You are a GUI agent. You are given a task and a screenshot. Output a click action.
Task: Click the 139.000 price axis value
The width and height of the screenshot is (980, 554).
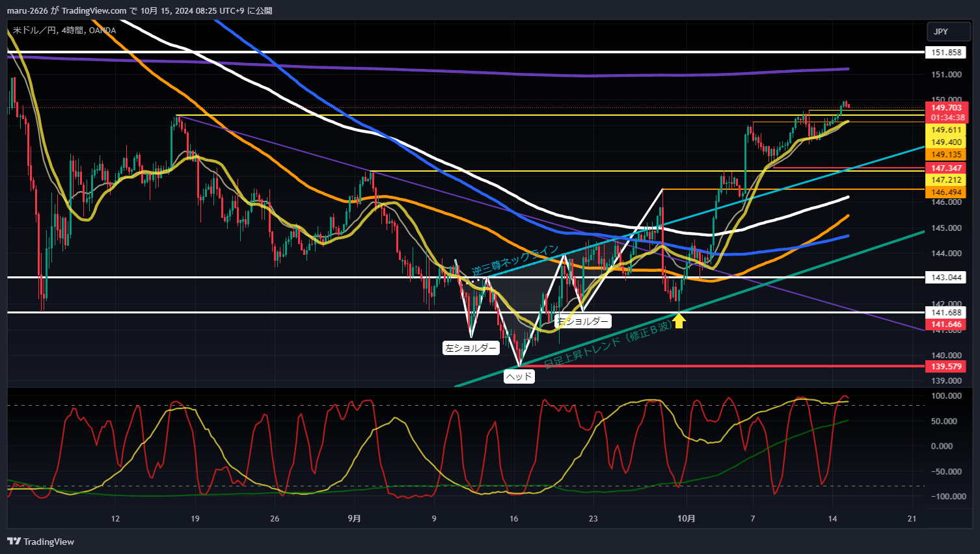pos(946,381)
